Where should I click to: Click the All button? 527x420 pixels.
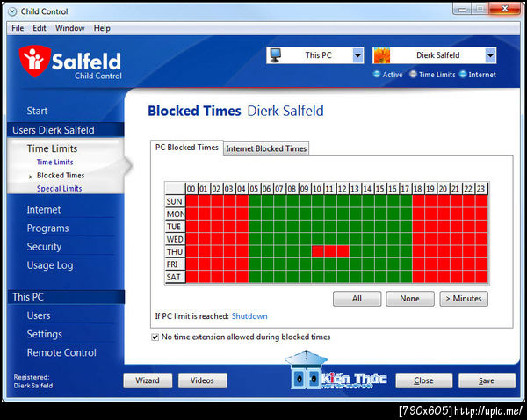(x=357, y=299)
